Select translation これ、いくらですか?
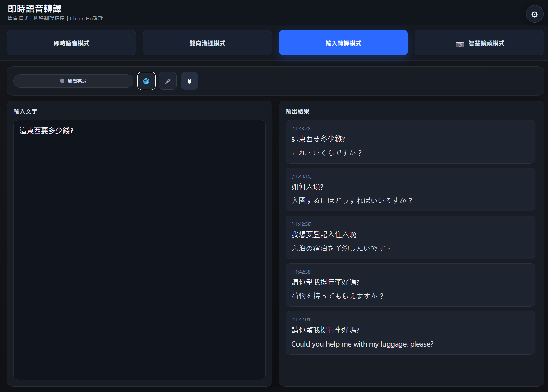This screenshot has width=548, height=392. (x=327, y=153)
